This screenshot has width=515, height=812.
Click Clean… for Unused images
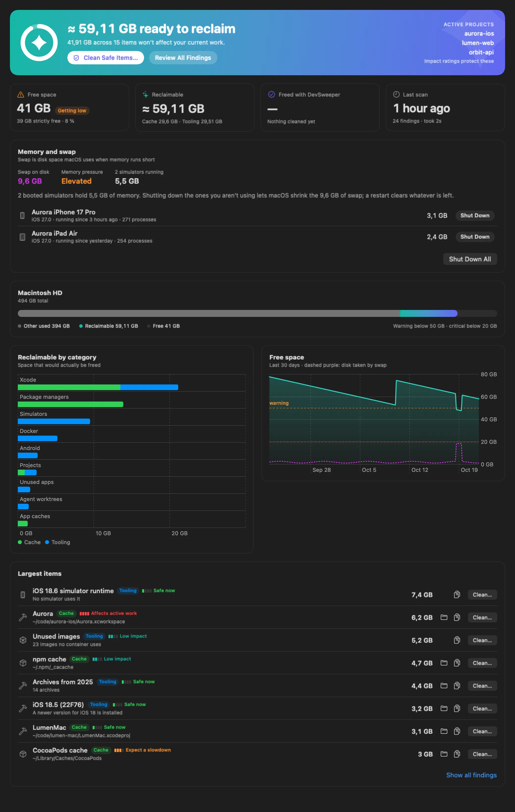pyautogui.click(x=482, y=640)
